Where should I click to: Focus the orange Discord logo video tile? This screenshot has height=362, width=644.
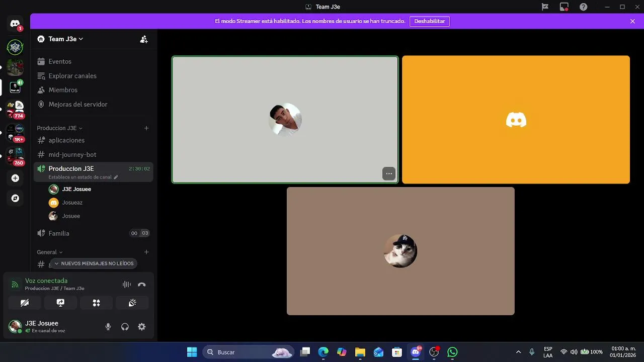[x=516, y=120]
